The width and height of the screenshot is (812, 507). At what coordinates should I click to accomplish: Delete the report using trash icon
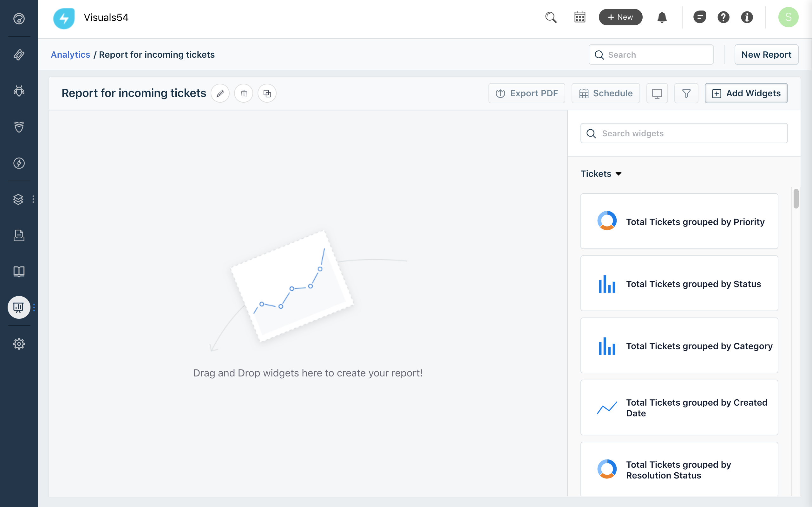pos(244,93)
